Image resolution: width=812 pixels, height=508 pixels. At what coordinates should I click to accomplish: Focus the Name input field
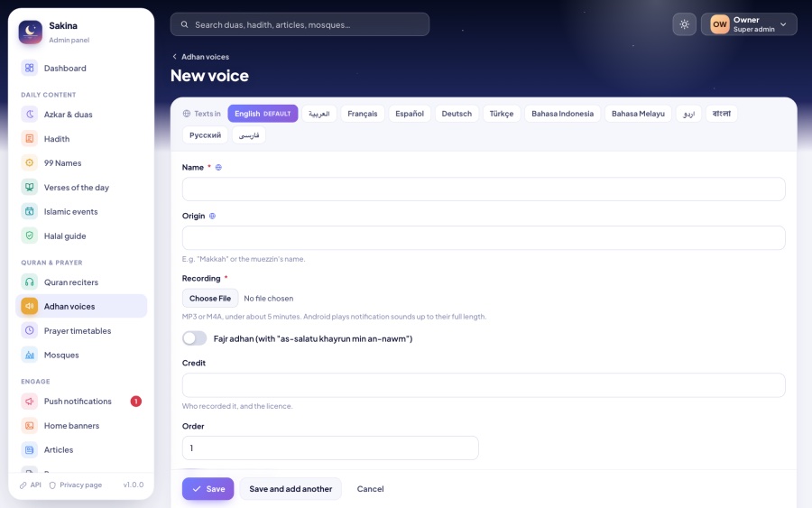[x=484, y=189]
